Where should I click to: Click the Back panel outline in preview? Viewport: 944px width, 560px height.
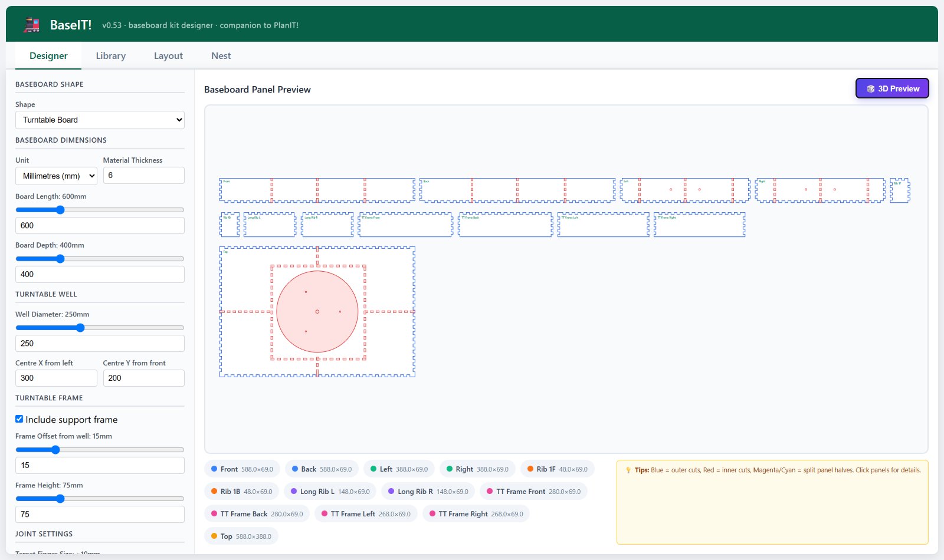(x=517, y=190)
